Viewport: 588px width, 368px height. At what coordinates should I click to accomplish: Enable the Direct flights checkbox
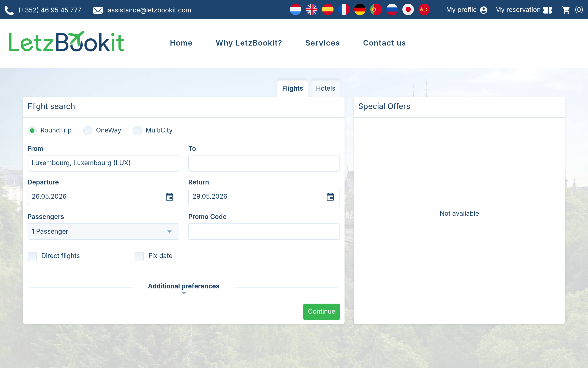click(32, 256)
